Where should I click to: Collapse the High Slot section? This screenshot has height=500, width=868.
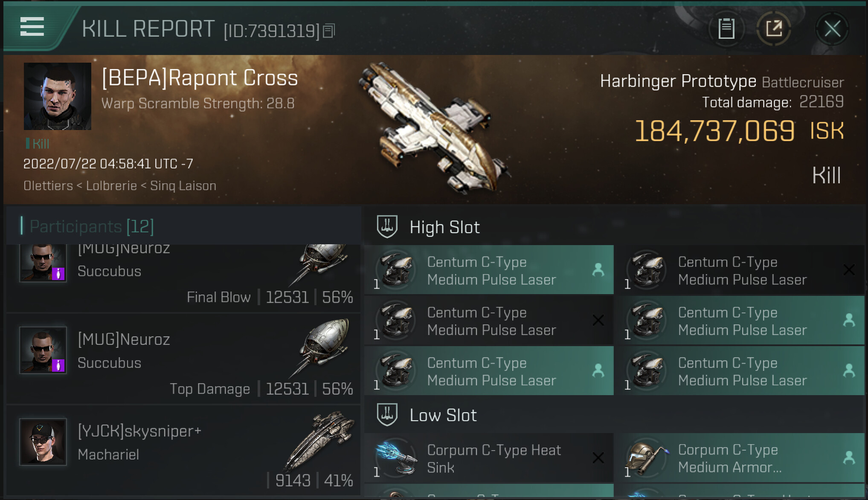coord(445,227)
